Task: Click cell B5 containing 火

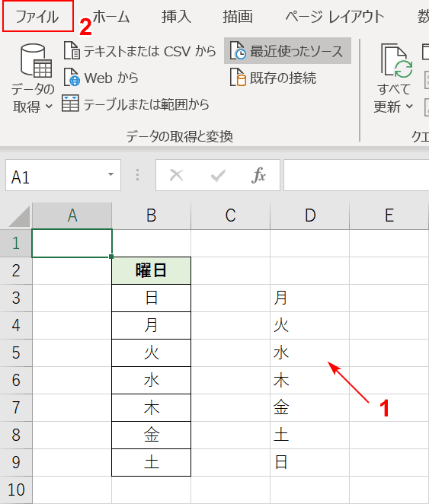Action: (x=151, y=353)
